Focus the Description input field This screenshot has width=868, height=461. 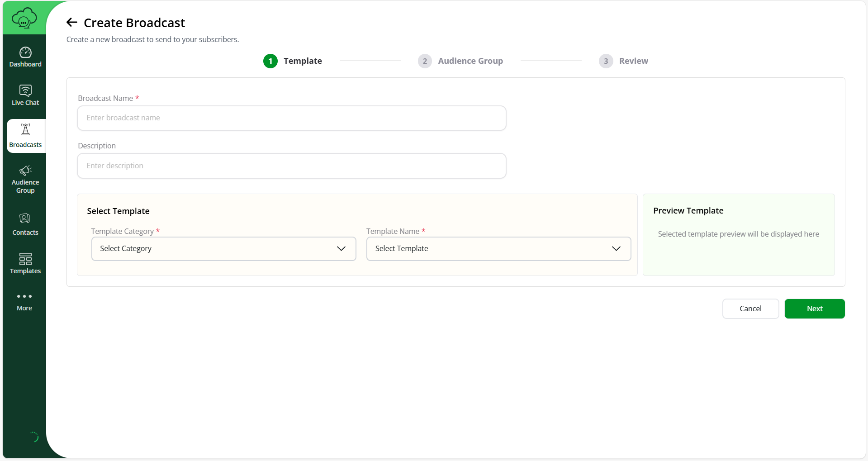292,166
